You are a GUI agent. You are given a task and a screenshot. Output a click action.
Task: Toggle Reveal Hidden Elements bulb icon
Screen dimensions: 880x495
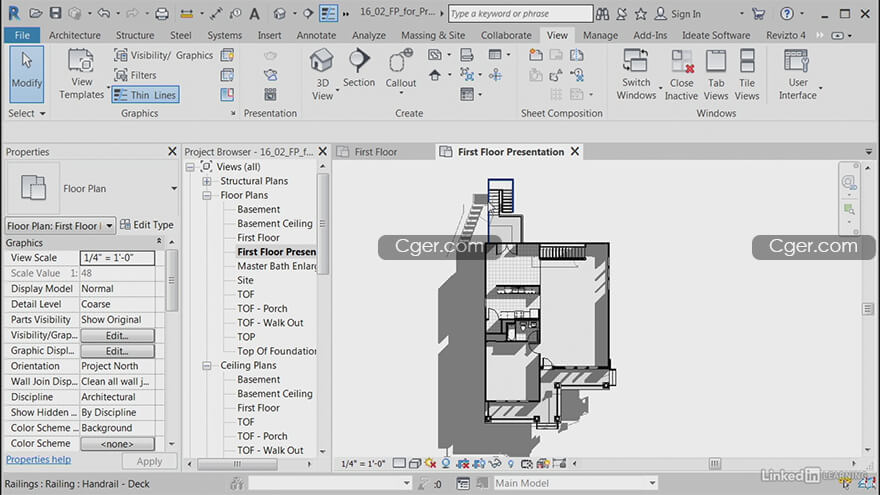511,464
